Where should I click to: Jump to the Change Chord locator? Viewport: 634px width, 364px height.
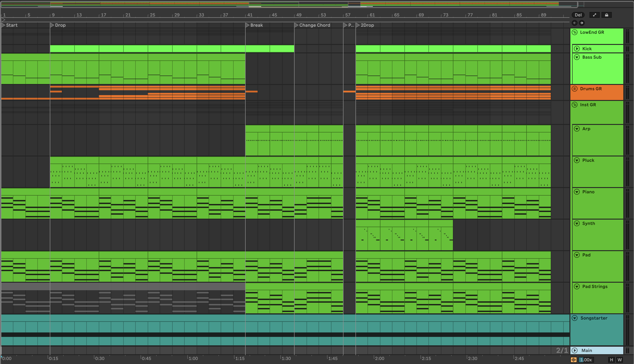point(313,25)
